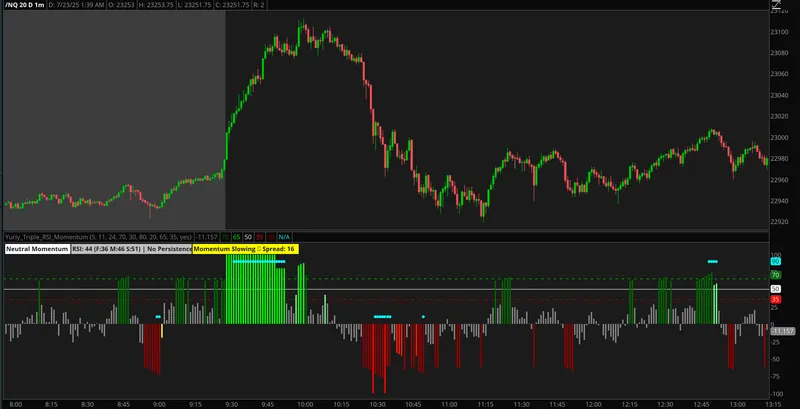Screen dimensions: 800x409
Task: Click the 10:00 time axis label
Action: click(305, 404)
